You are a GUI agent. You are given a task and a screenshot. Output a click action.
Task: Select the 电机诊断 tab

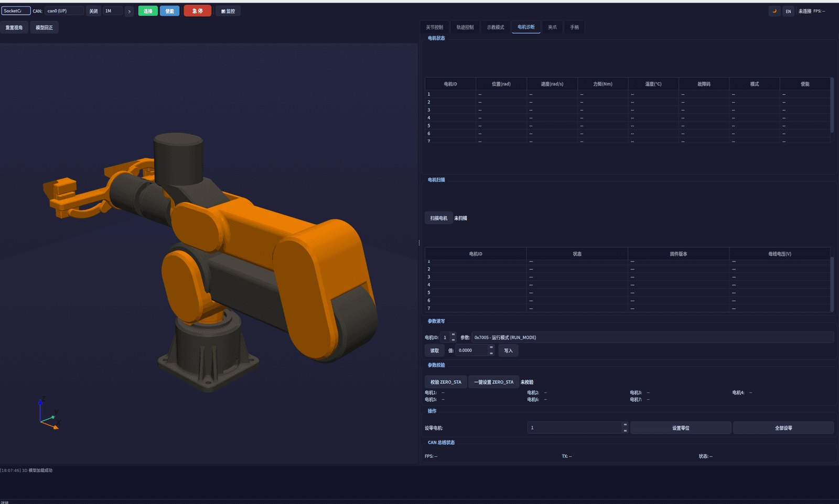pos(526,27)
